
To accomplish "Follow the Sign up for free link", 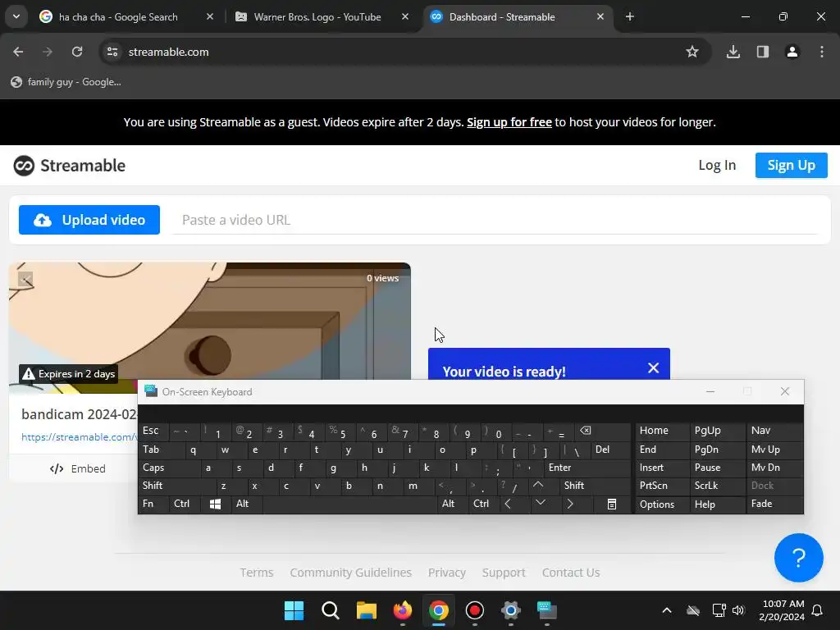I will point(509,122).
